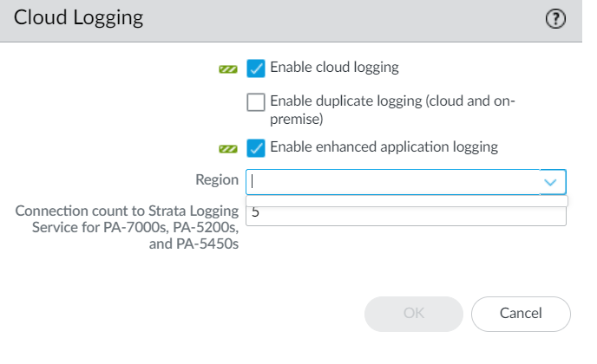The width and height of the screenshot is (597, 364).
Task: Disable the enhanced application logging checkbox
Action: coord(256,147)
